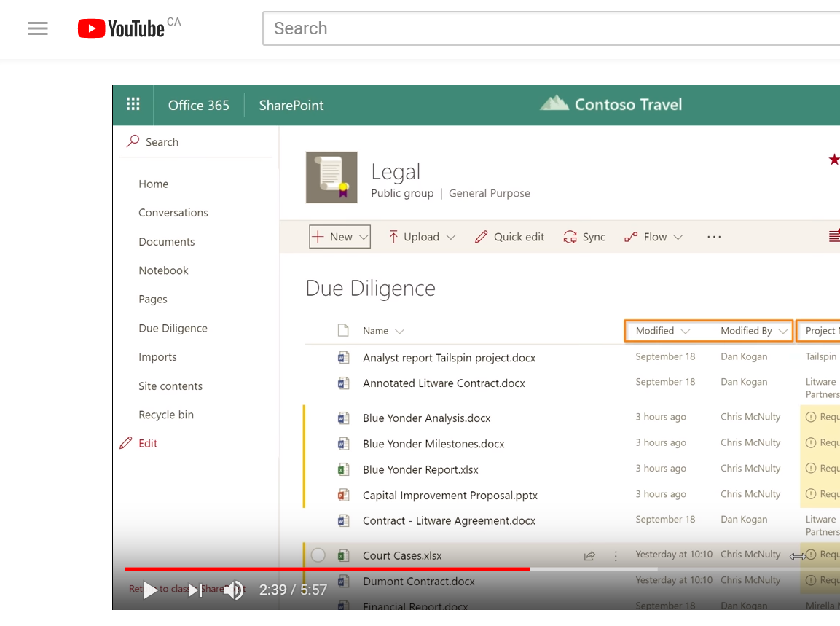Open the more options ellipsis in command bar
This screenshot has width=840, height=626.
713,236
